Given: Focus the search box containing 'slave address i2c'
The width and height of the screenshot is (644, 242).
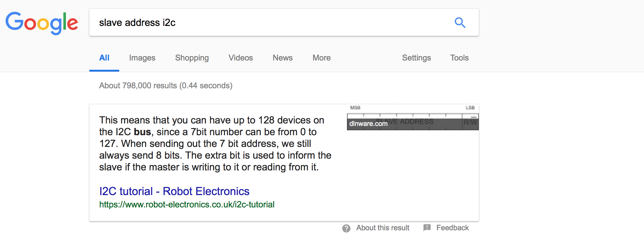Looking at the screenshot, I should [271, 23].
